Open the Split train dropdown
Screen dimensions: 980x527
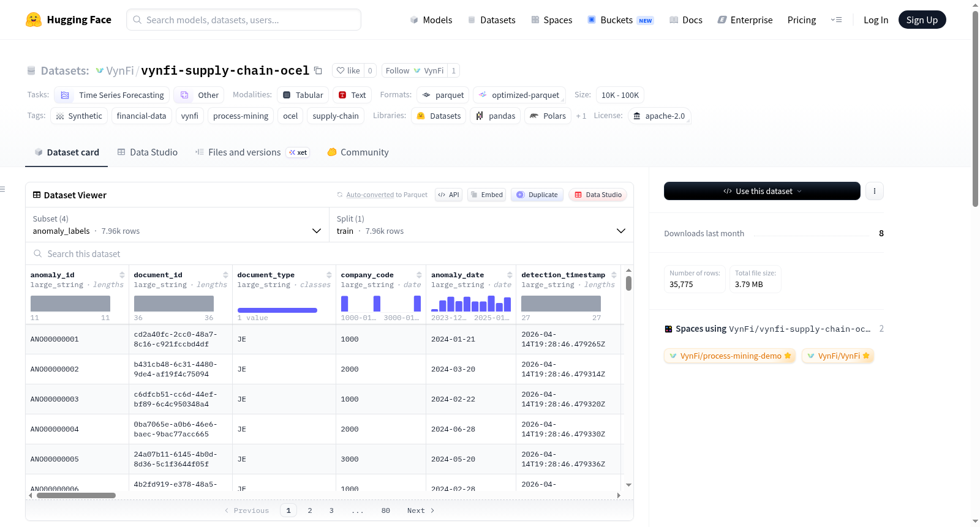click(481, 225)
